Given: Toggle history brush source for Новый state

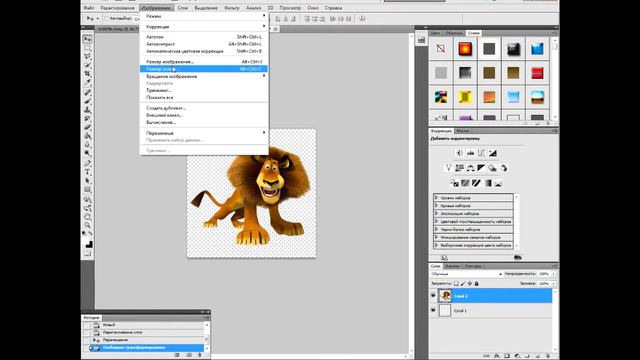Looking at the screenshot, I should (87, 325).
